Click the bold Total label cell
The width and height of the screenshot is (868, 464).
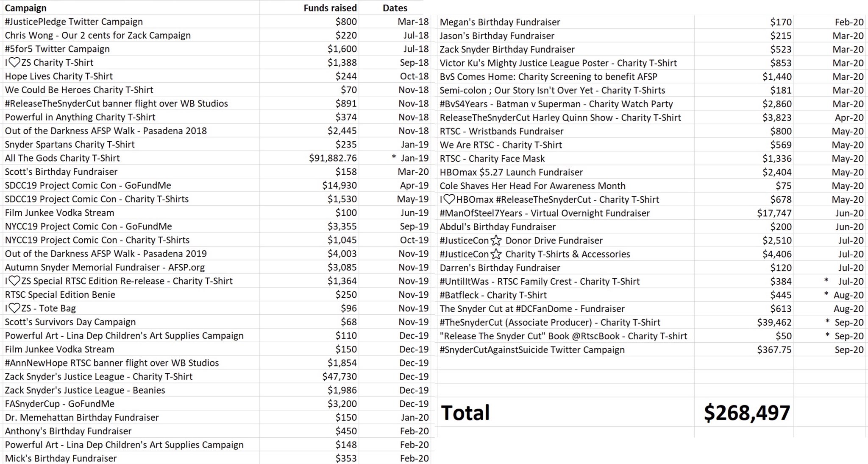click(465, 413)
